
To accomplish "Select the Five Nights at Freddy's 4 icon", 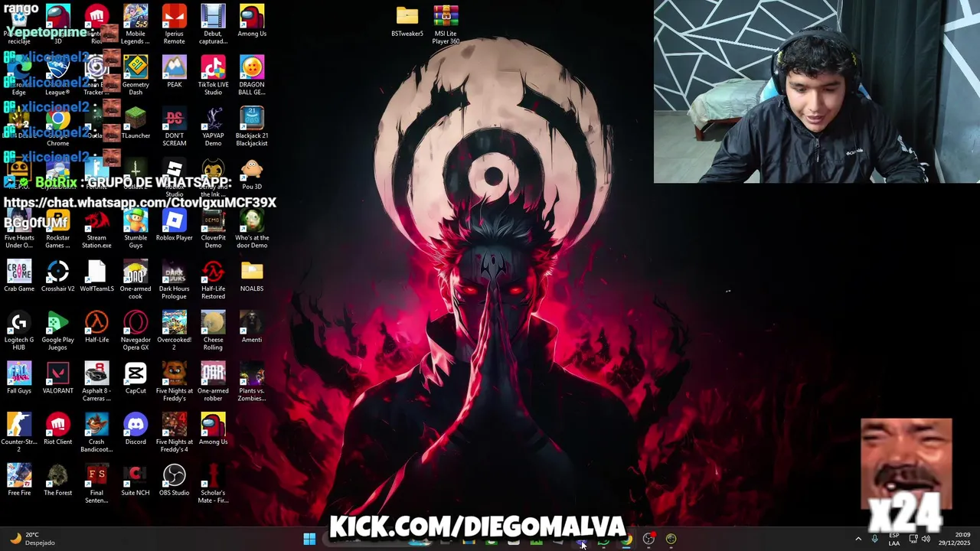I will pyautogui.click(x=175, y=432).
